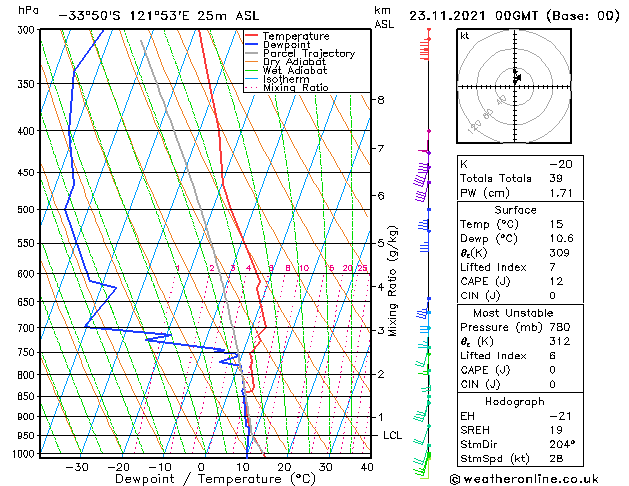Click the StmDir value 204°

point(562,445)
